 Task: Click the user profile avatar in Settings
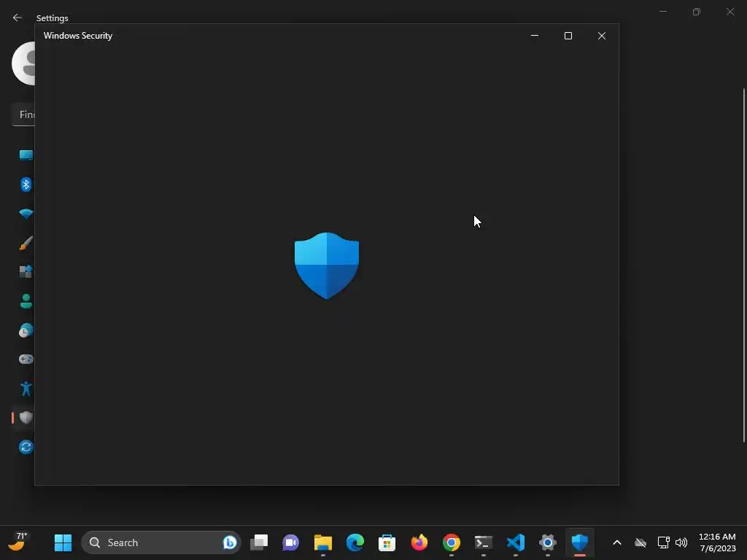coord(24,63)
